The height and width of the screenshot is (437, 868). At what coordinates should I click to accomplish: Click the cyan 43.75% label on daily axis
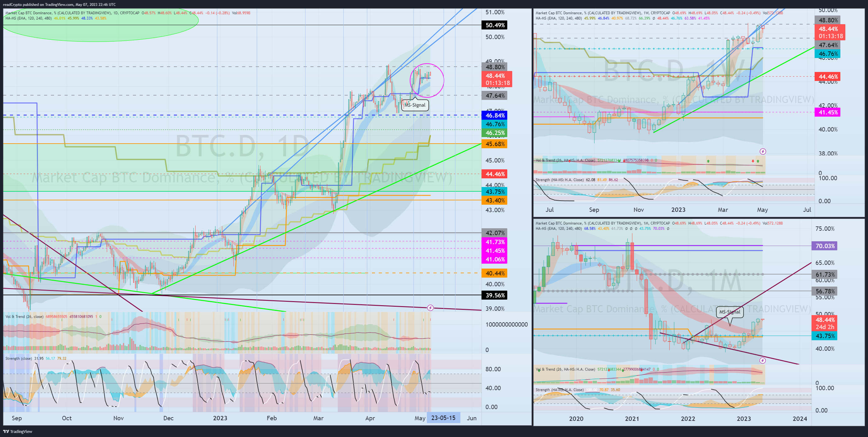pos(495,192)
